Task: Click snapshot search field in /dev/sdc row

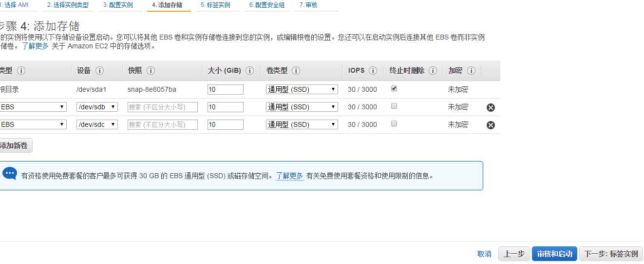Action: (x=163, y=124)
